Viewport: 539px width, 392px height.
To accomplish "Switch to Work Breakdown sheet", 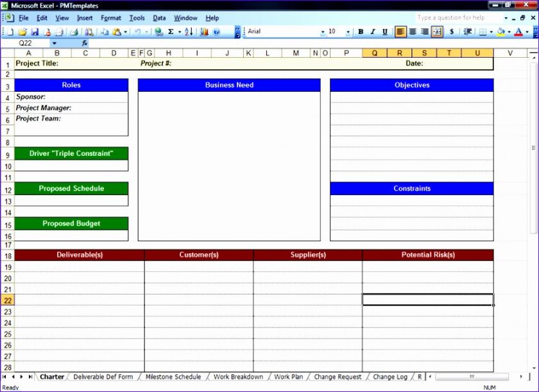I will pos(238,377).
